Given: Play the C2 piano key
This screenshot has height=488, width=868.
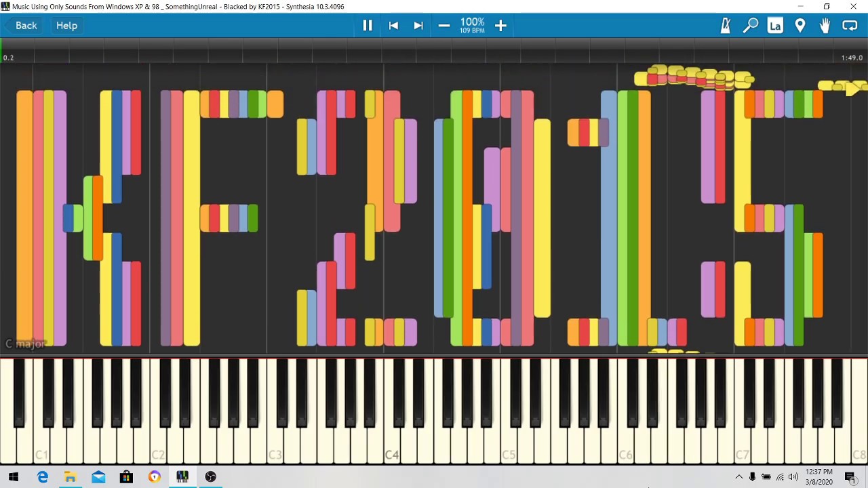Looking at the screenshot, I should 158,447.
